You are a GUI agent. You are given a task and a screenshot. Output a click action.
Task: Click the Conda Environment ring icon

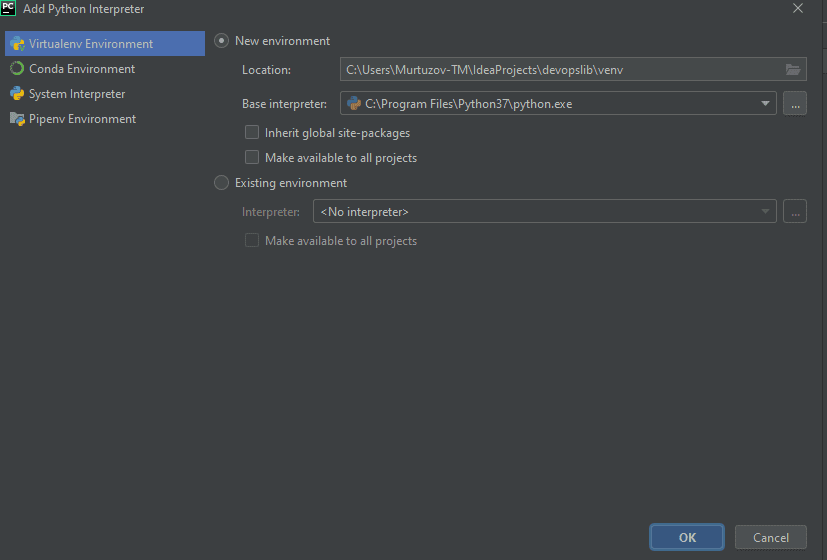(17, 69)
